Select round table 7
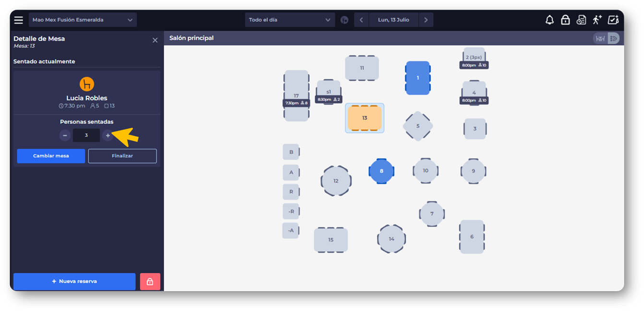The image size is (644, 311). pyautogui.click(x=432, y=214)
